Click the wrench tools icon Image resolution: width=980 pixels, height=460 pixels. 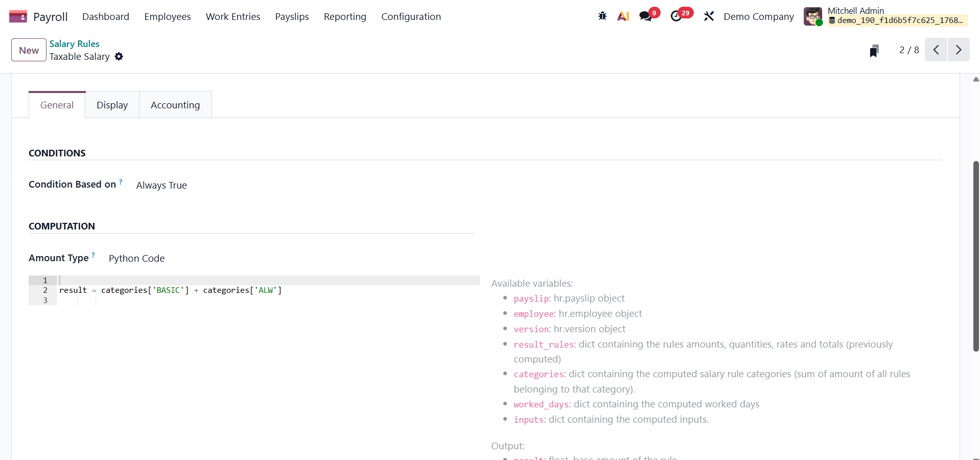[709, 16]
